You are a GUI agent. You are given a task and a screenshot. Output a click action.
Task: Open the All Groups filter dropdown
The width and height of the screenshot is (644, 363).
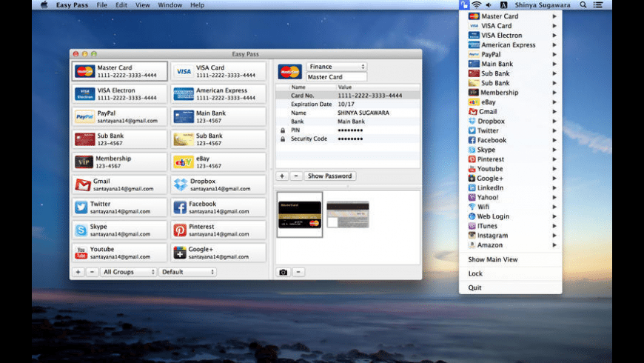(128, 272)
